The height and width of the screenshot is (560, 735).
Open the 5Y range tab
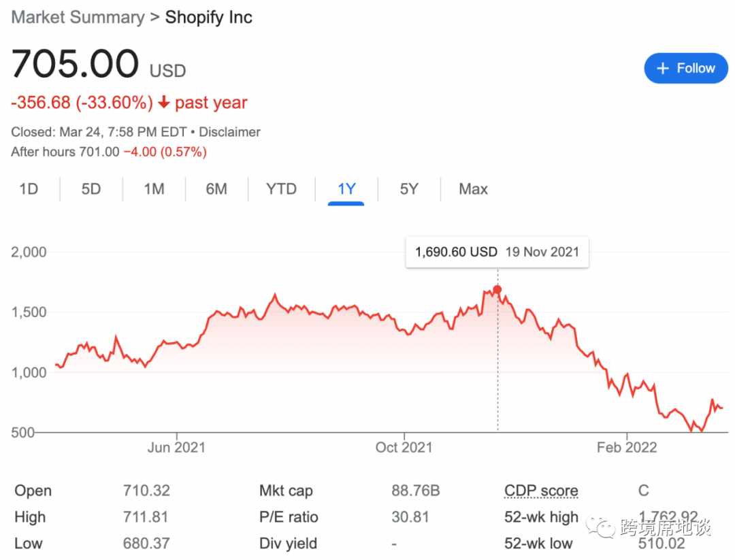click(409, 189)
